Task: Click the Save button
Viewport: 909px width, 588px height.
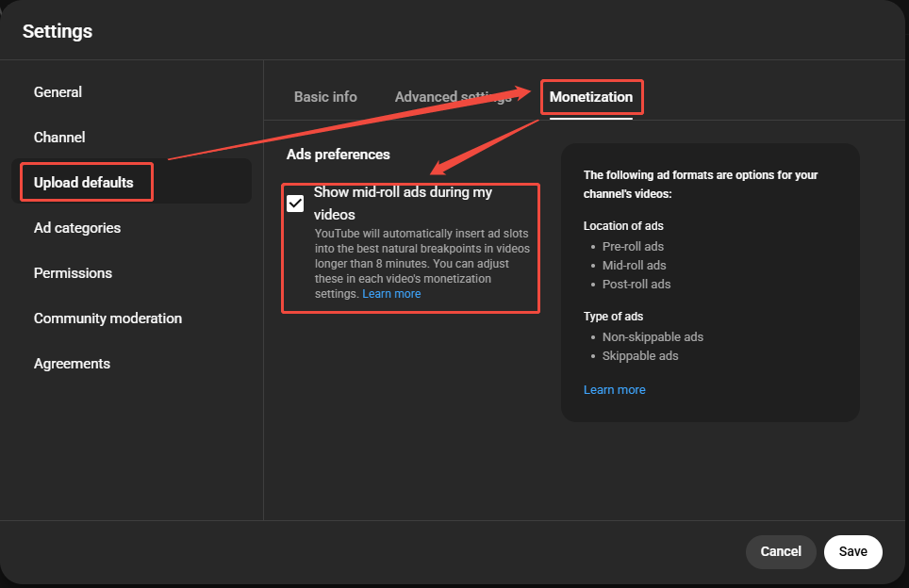Action: point(852,552)
